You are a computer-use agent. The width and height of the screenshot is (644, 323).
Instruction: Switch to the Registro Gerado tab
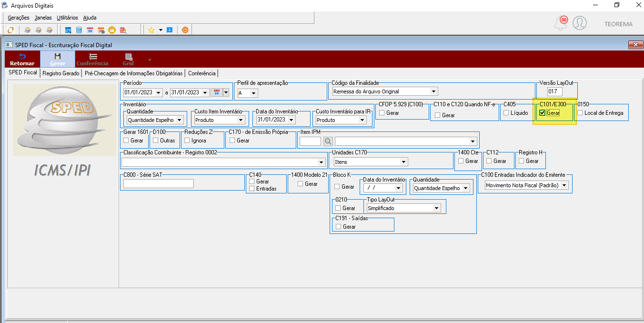(61, 73)
